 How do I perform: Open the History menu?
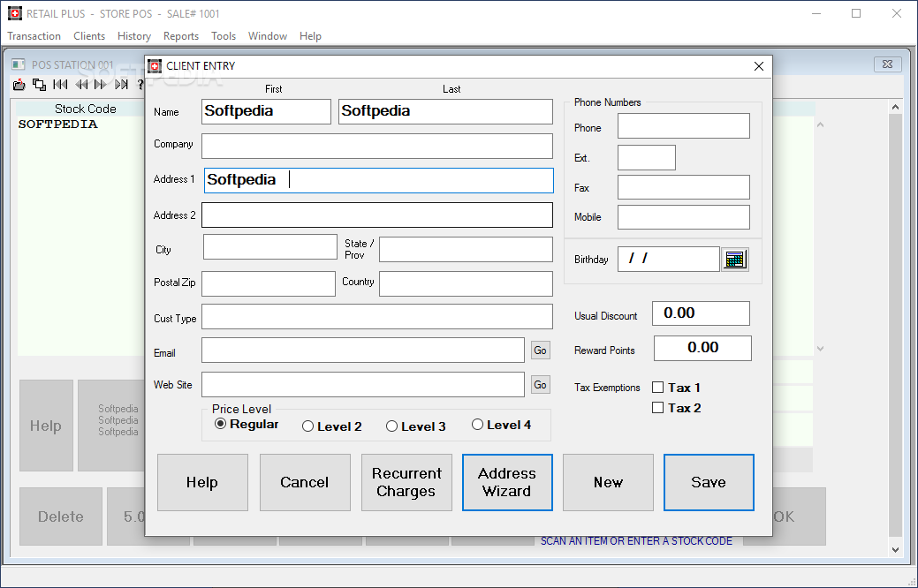click(134, 35)
